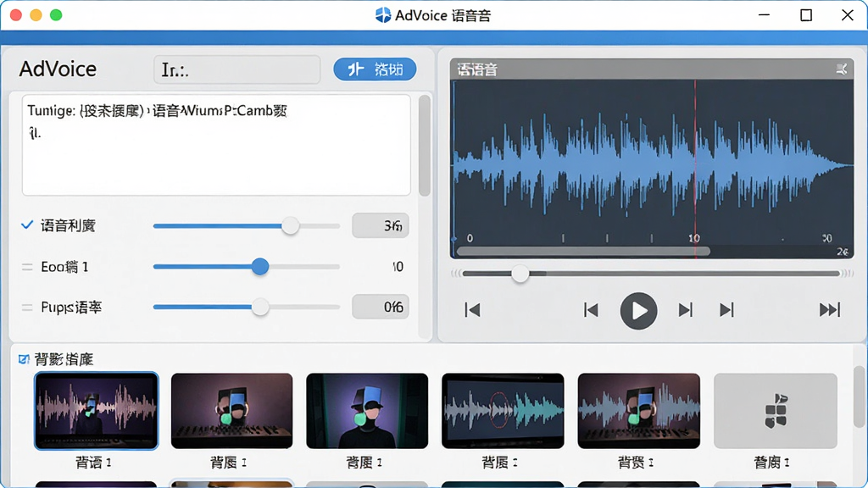Click the AdVoice logo in title bar
868x488 pixels.
[x=382, y=15]
